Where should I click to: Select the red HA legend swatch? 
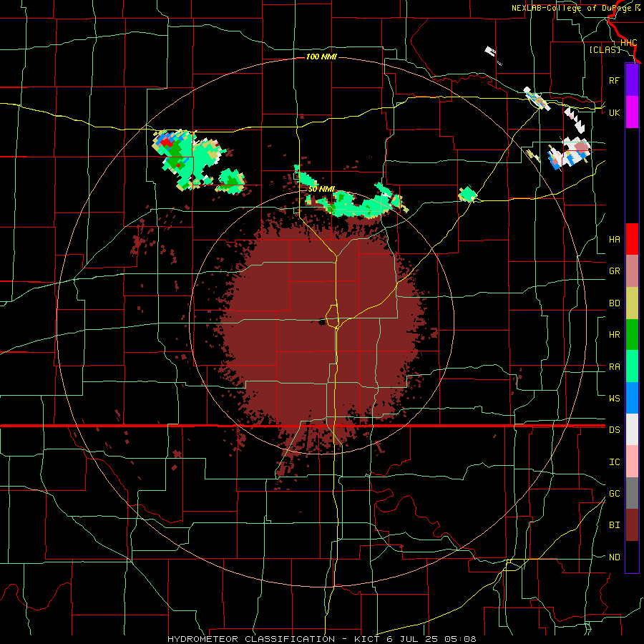(x=632, y=239)
